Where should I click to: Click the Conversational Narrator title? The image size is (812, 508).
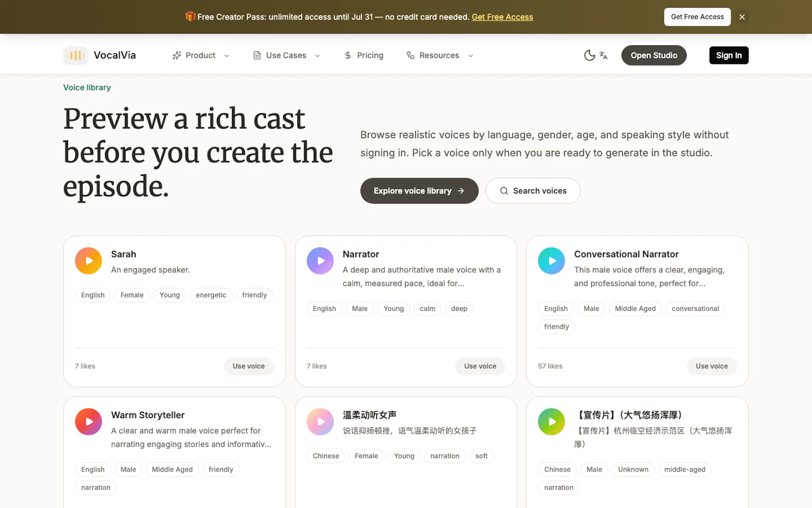point(626,255)
